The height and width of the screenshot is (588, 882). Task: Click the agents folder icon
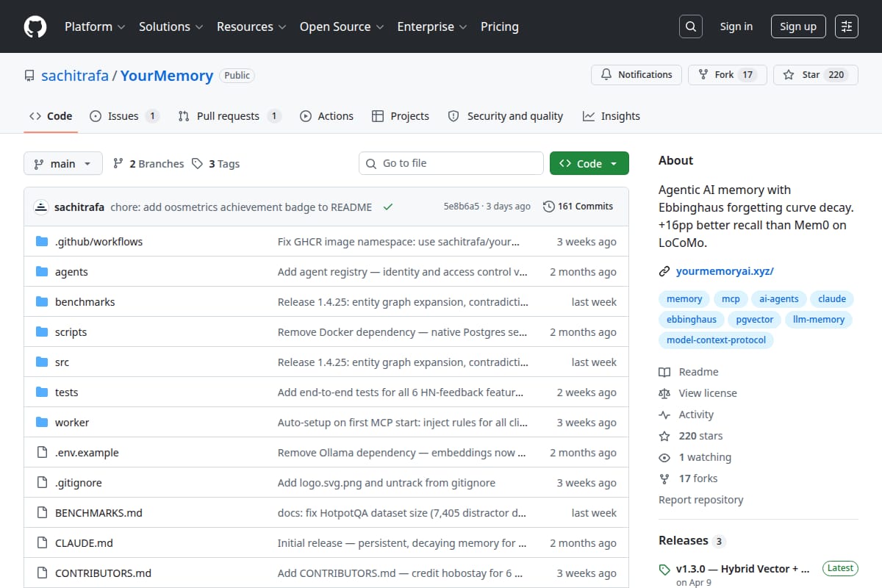tap(42, 272)
